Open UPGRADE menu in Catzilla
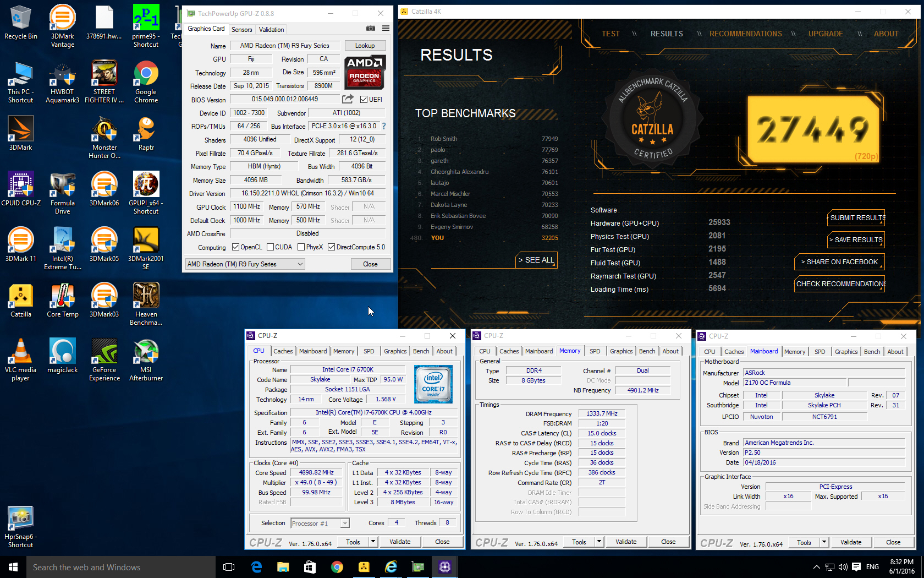 [826, 34]
